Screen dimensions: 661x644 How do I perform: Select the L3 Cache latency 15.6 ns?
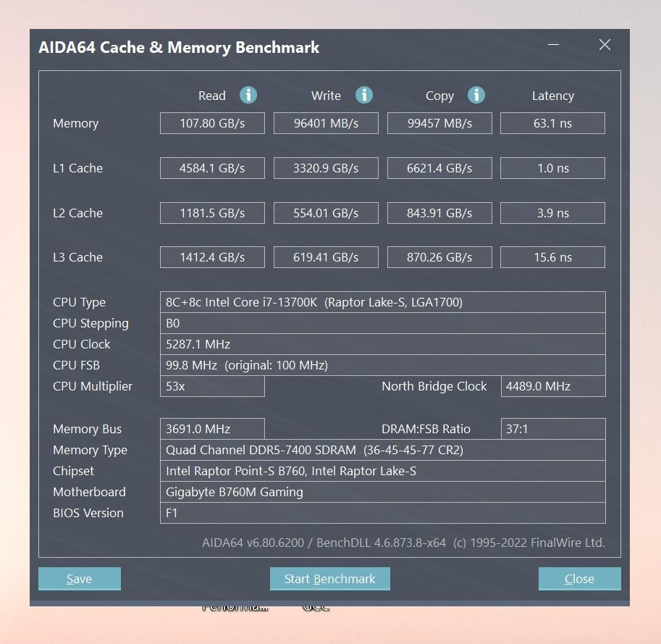(x=552, y=257)
